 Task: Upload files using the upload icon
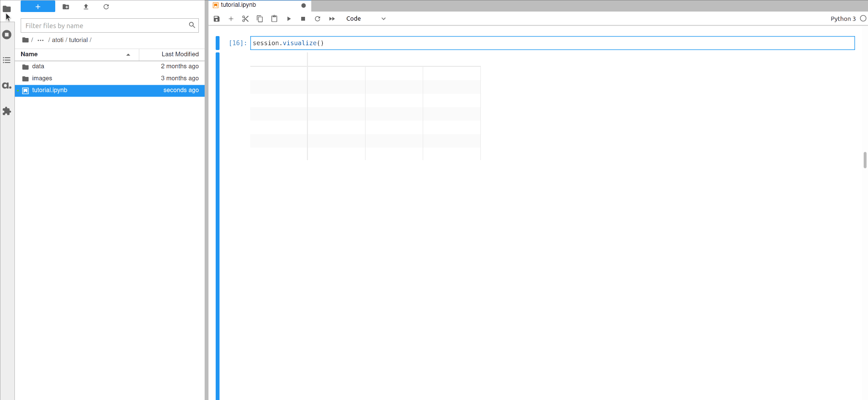point(86,7)
